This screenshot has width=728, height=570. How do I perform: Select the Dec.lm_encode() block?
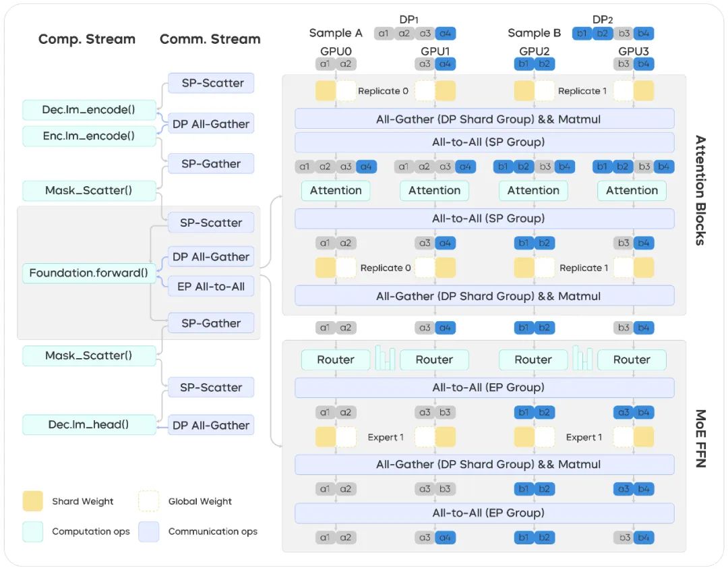point(89,110)
